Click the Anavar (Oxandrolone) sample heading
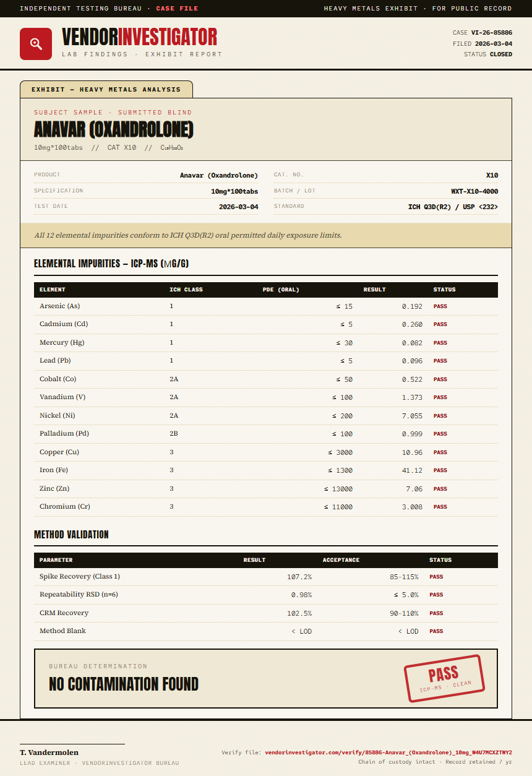532x776 pixels. click(x=114, y=129)
